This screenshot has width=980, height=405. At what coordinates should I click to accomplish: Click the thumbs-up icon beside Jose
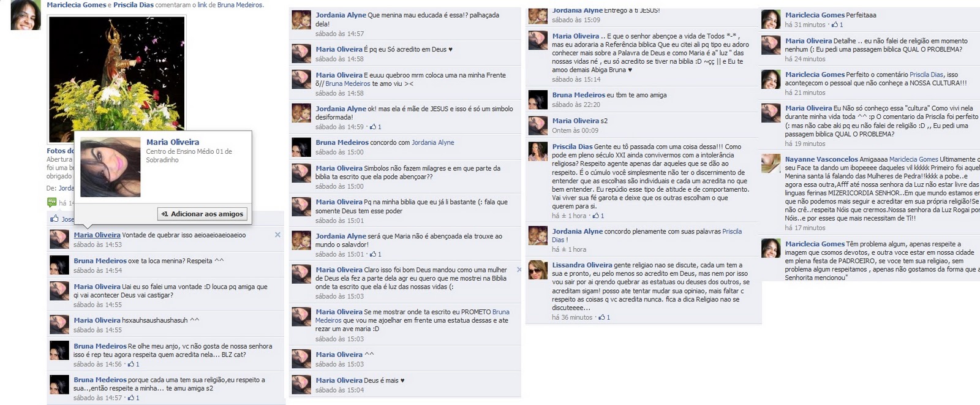click(55, 219)
